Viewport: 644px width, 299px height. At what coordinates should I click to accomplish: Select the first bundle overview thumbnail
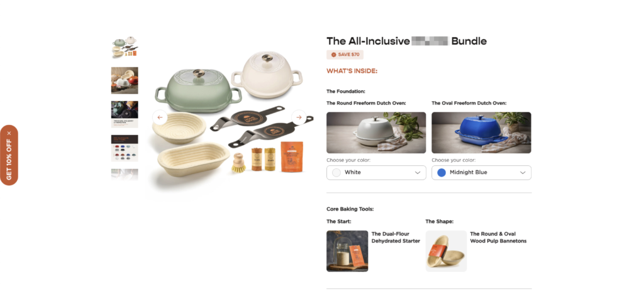(125, 46)
